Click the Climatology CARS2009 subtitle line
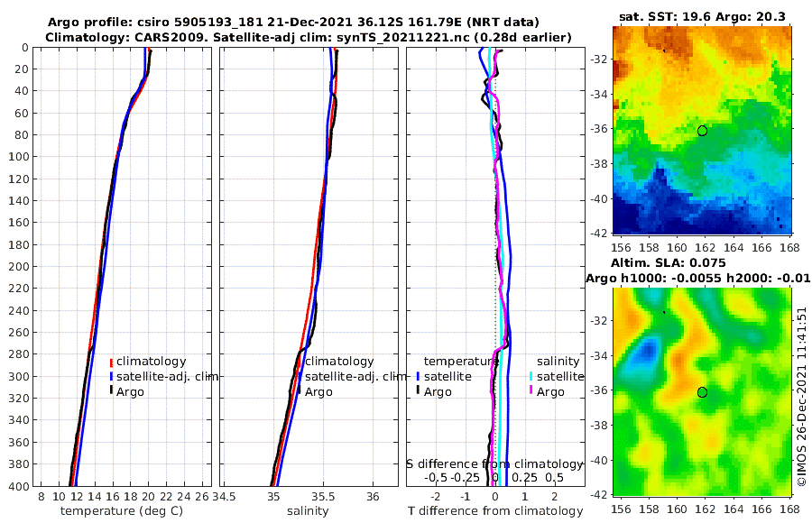This screenshot has width=812, height=523. pos(309,37)
